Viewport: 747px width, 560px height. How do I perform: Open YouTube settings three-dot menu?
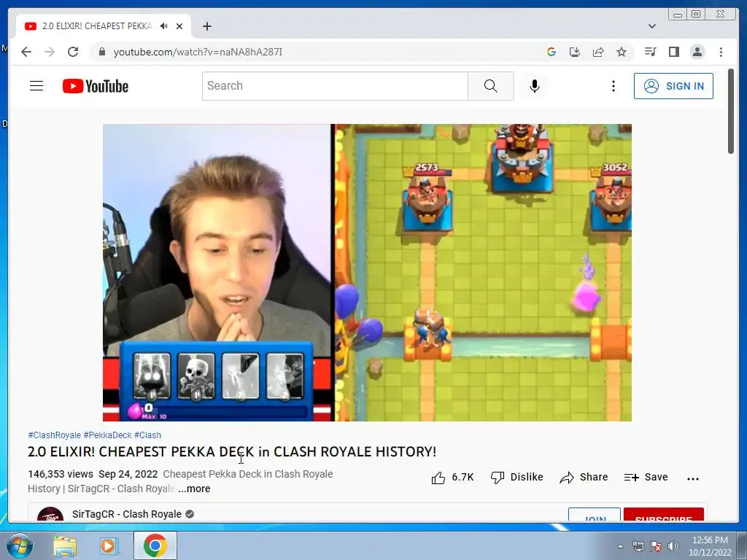point(613,86)
